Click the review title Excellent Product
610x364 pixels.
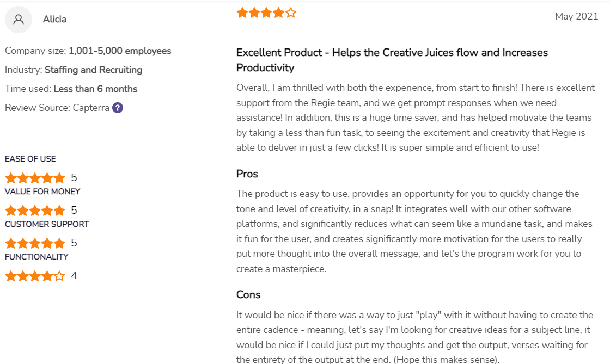click(392, 60)
